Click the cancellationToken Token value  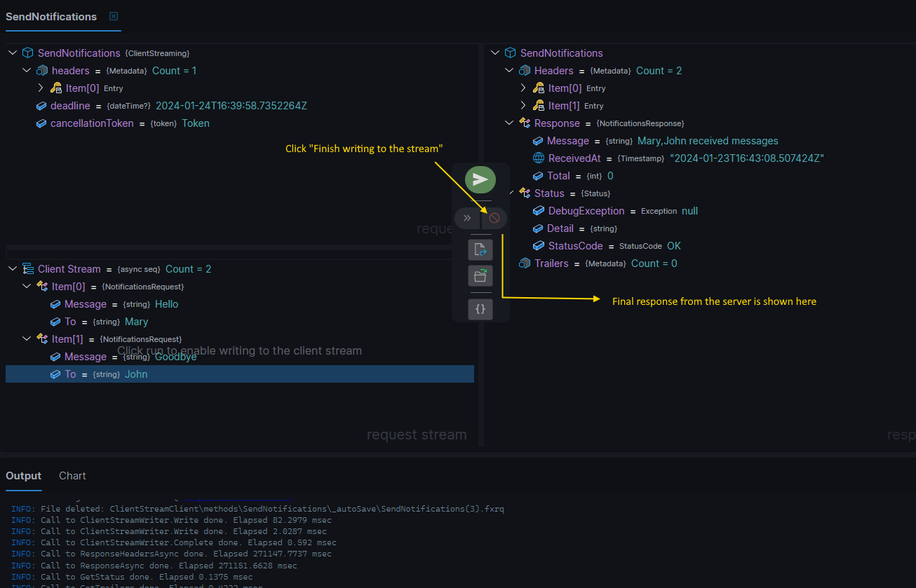point(195,123)
